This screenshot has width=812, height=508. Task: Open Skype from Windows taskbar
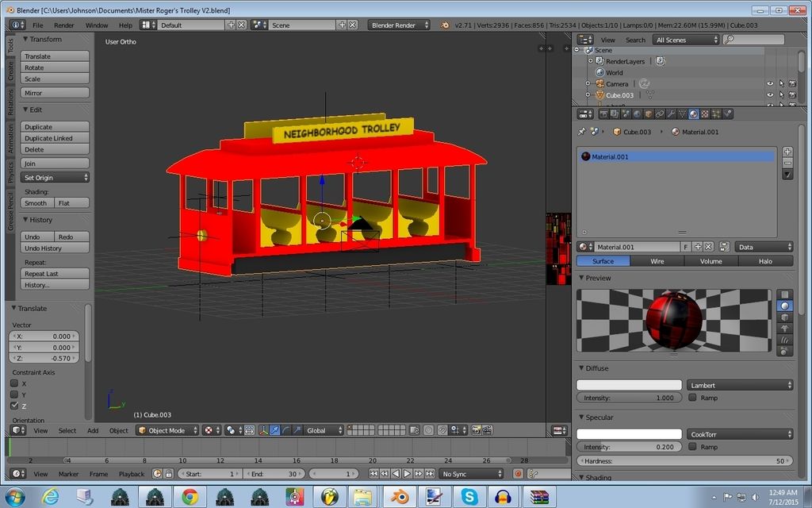coord(469,497)
